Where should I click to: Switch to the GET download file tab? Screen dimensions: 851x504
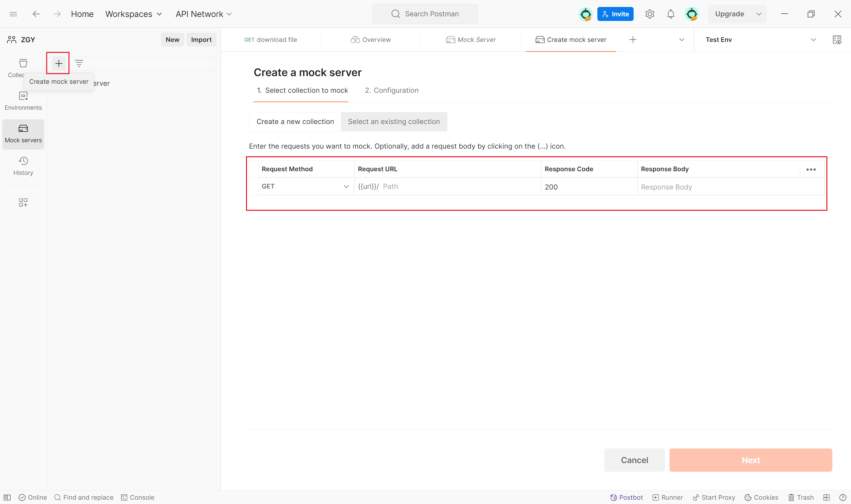pyautogui.click(x=271, y=40)
